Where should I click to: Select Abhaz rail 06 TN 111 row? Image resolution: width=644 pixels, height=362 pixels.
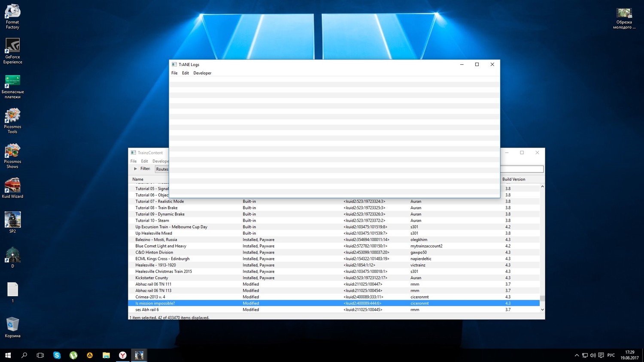tap(334, 284)
